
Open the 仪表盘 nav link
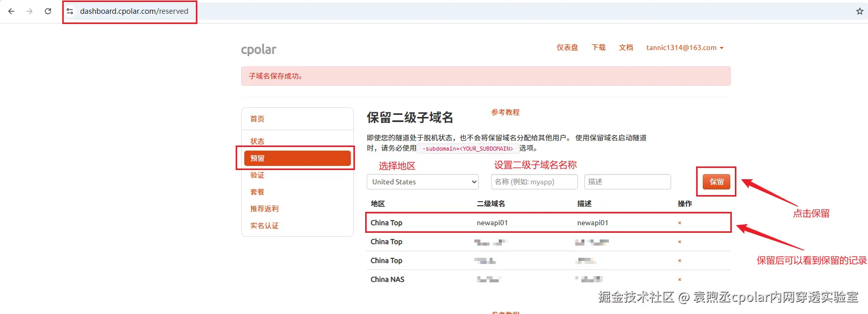coord(567,47)
